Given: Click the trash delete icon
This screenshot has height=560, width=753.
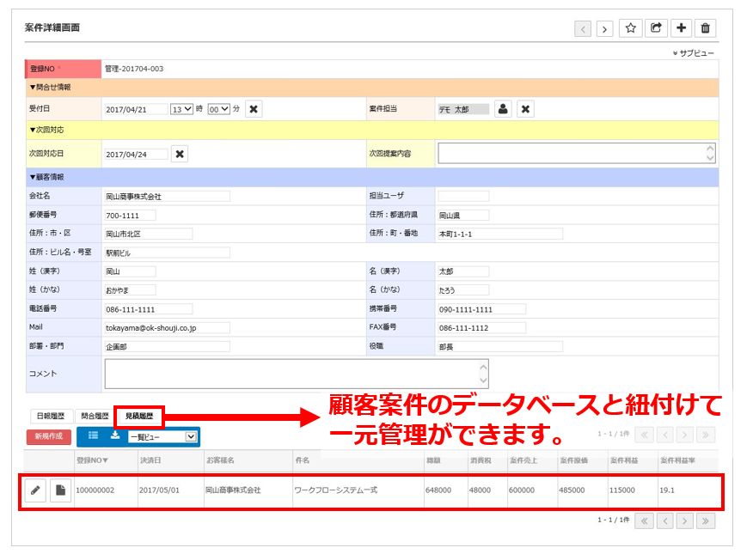Looking at the screenshot, I should tap(706, 28).
